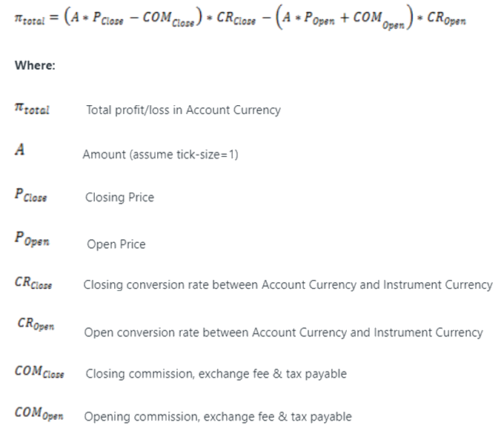The image size is (504, 428).
Task: Click the "Amount (assume tick-size=1)" description
Action: click(160, 155)
